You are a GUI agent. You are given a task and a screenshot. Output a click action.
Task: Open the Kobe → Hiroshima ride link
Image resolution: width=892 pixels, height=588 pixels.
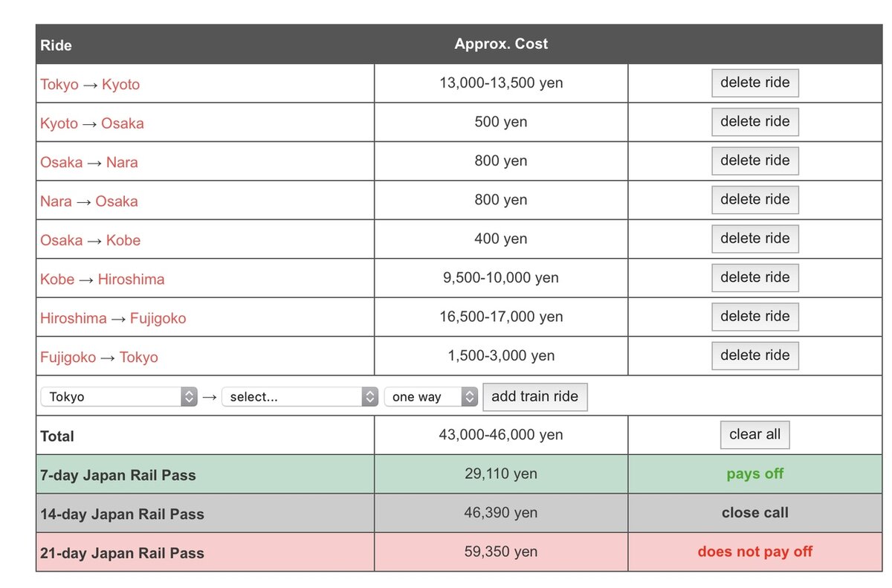click(x=103, y=279)
